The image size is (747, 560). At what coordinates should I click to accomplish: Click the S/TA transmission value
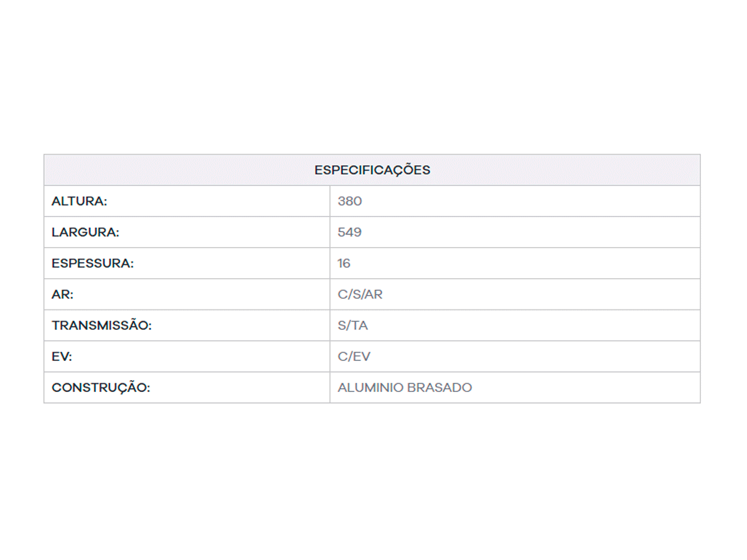[x=353, y=325]
